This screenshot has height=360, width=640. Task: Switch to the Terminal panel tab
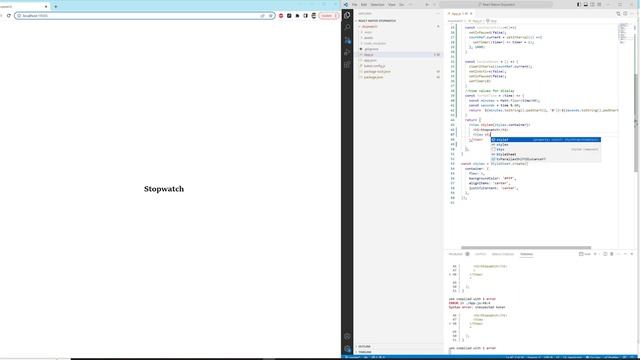(x=527, y=254)
